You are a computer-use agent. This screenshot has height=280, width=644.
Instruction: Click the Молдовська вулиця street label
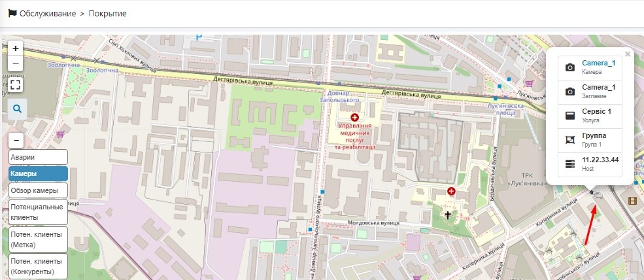click(x=373, y=223)
